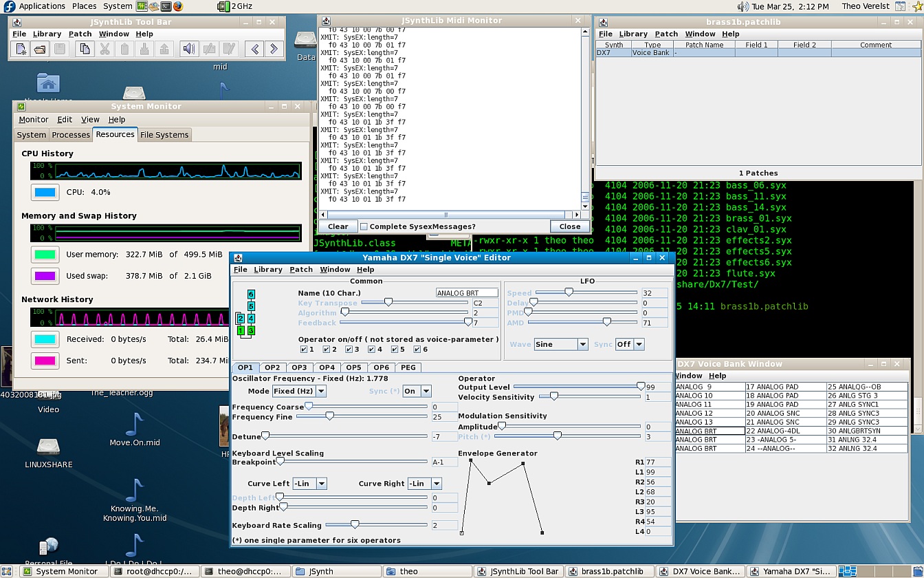The height and width of the screenshot is (578, 924).
Task: Click Close button in Midi Monitor
Action: coord(570,226)
